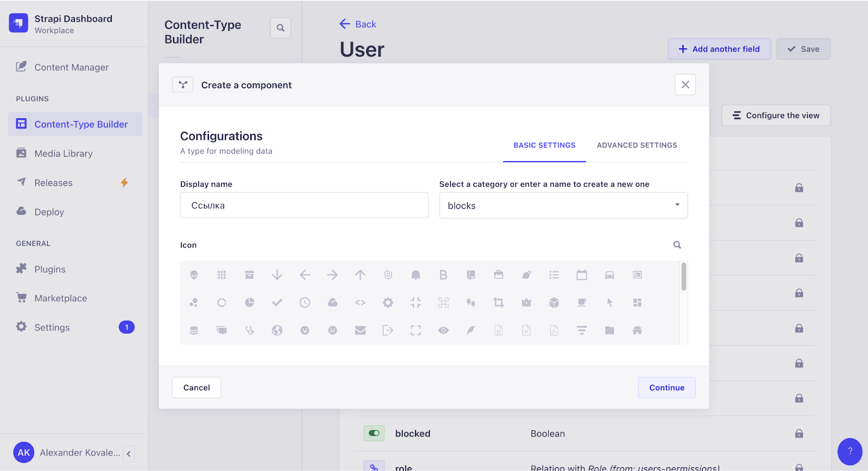This screenshot has height=471, width=868.
Task: Pick the feather icon
Action: coord(471,330)
